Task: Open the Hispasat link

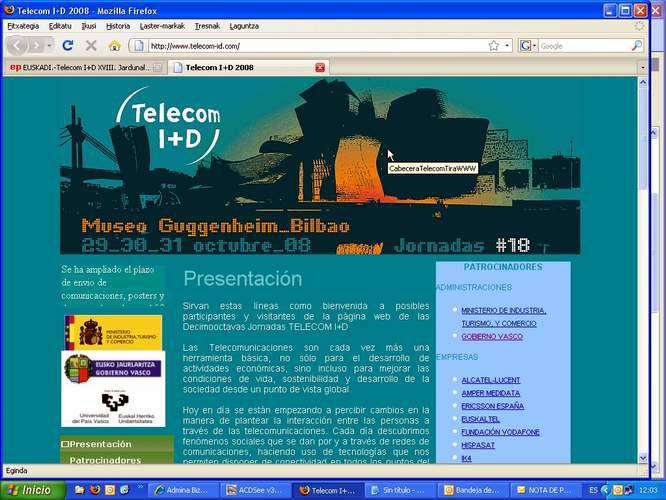Action: tap(478, 445)
